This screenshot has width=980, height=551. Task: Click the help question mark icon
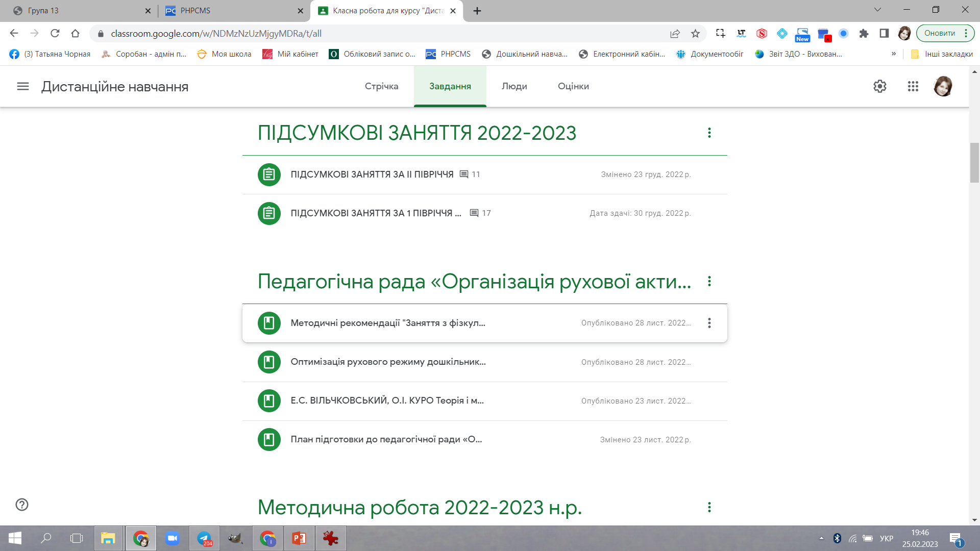click(x=22, y=505)
